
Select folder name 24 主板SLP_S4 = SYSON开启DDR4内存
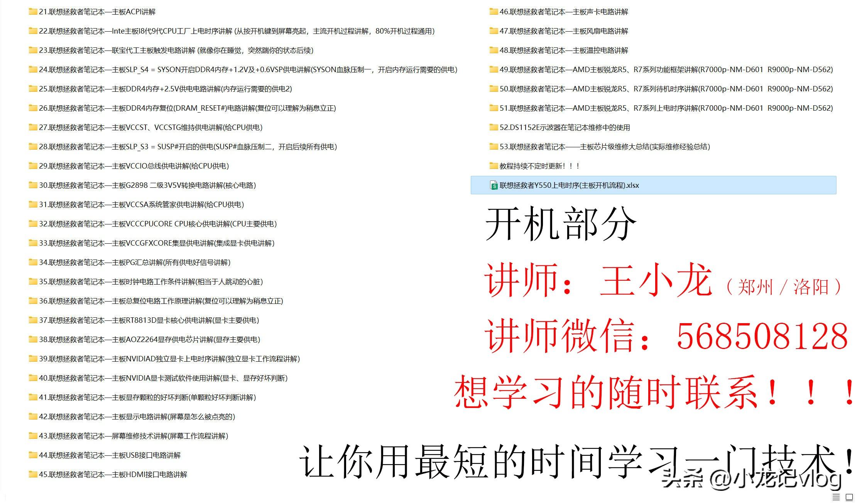tap(248, 69)
